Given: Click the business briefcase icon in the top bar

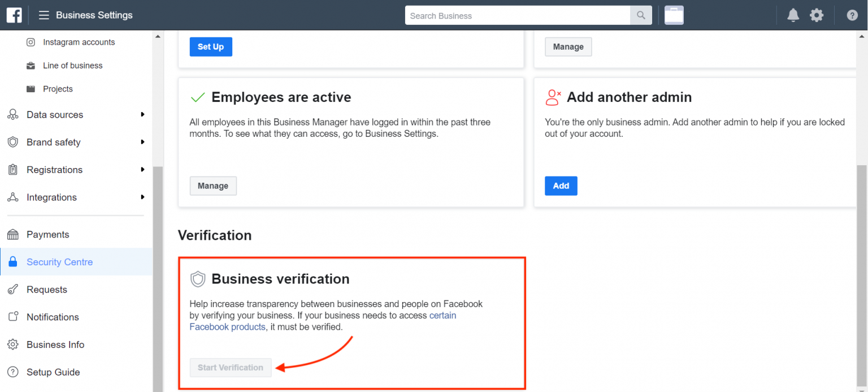Looking at the screenshot, I should [x=674, y=15].
